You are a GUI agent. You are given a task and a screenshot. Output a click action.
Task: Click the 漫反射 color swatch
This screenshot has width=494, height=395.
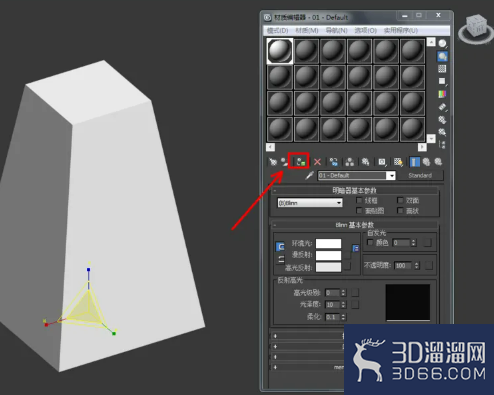[328, 255]
